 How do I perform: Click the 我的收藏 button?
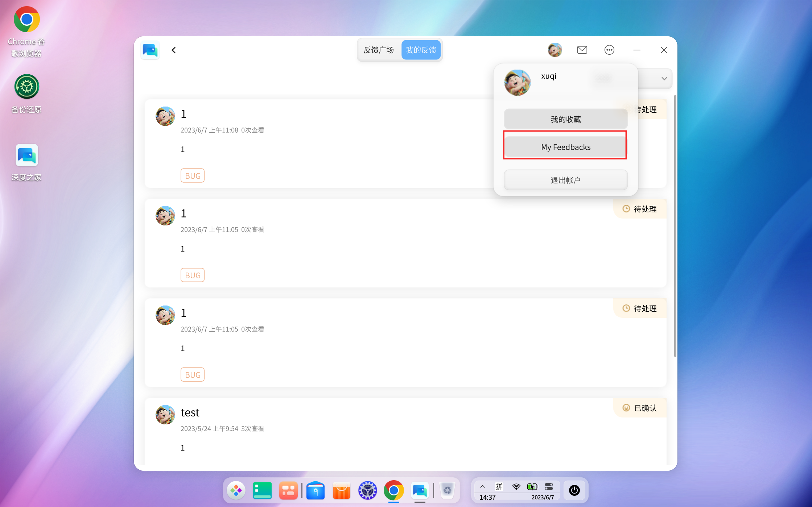point(565,119)
